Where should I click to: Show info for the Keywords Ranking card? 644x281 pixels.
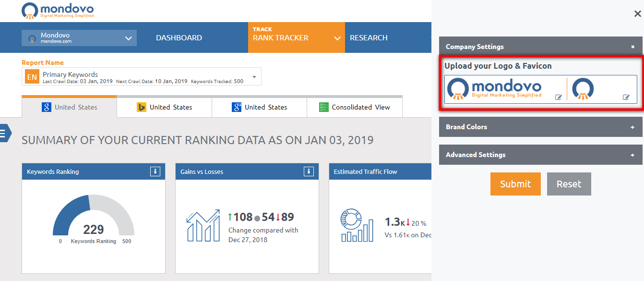point(155,171)
